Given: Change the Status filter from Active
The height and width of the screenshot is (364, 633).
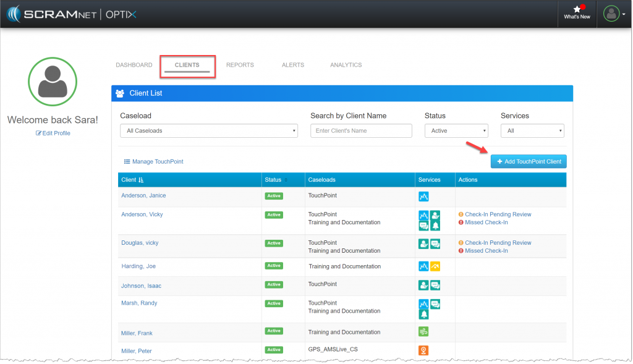Looking at the screenshot, I should click(x=456, y=130).
